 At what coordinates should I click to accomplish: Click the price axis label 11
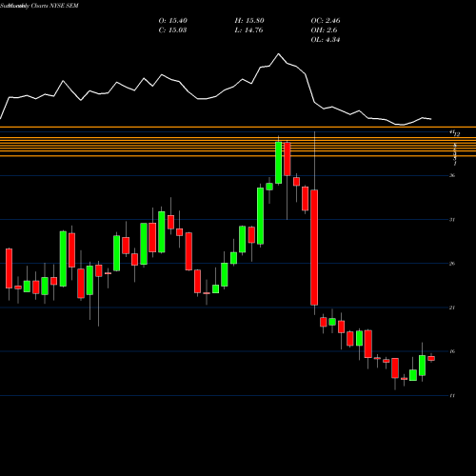tap(452, 395)
